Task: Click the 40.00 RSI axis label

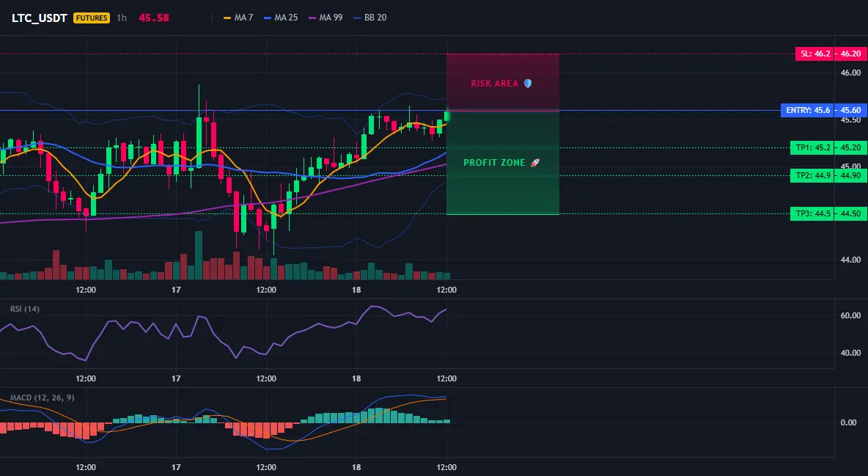Action: pyautogui.click(x=851, y=353)
